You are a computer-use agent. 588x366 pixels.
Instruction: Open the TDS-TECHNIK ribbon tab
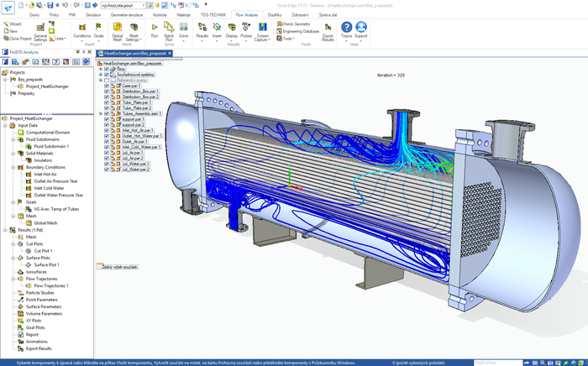click(213, 15)
